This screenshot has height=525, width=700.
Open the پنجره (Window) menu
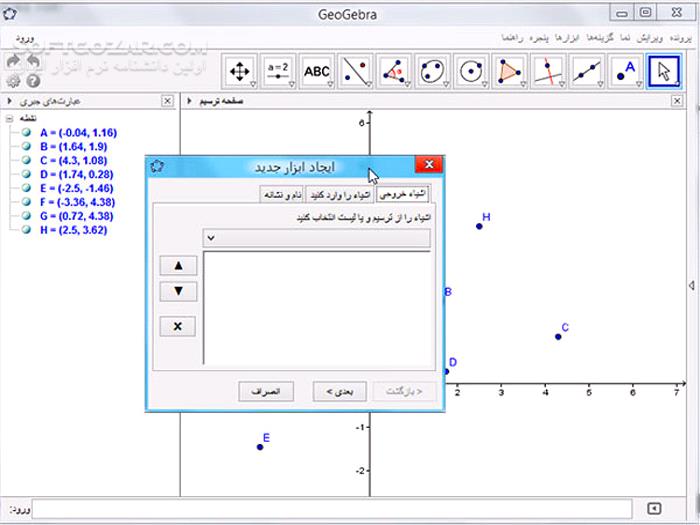pyautogui.click(x=540, y=38)
